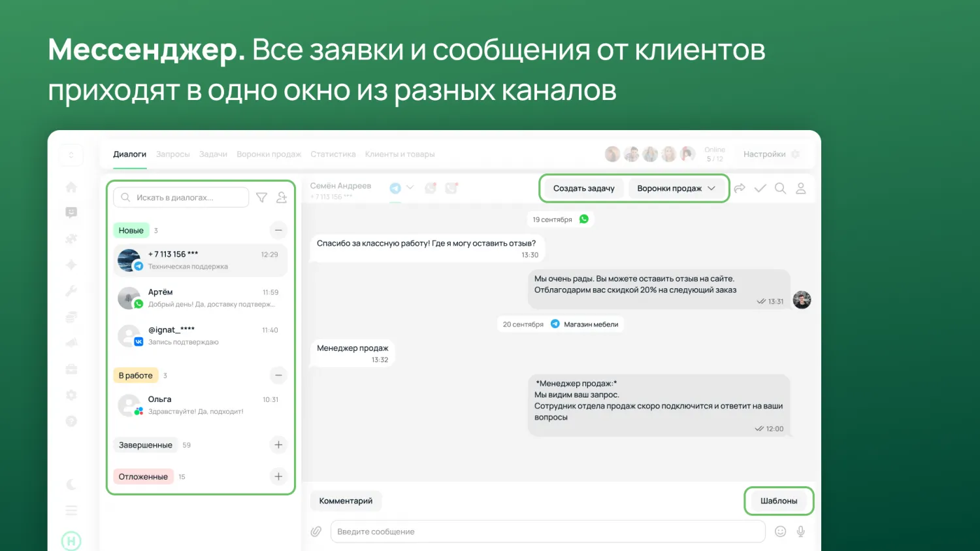Screen dimensions: 980x551
Task: Click the add contact icon
Action: (282, 197)
